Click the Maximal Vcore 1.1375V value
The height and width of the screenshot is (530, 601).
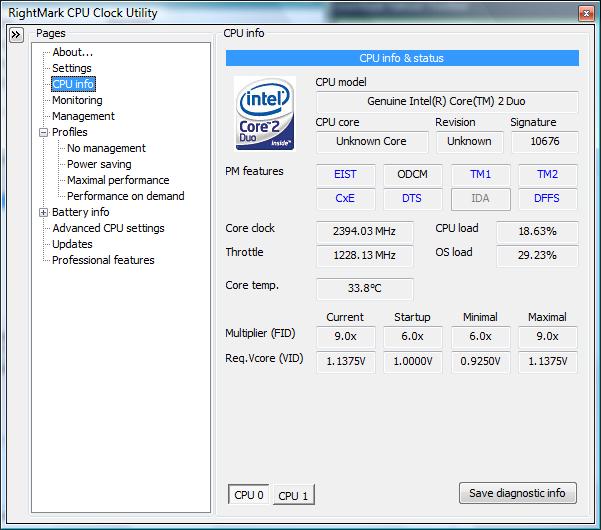pyautogui.click(x=547, y=362)
